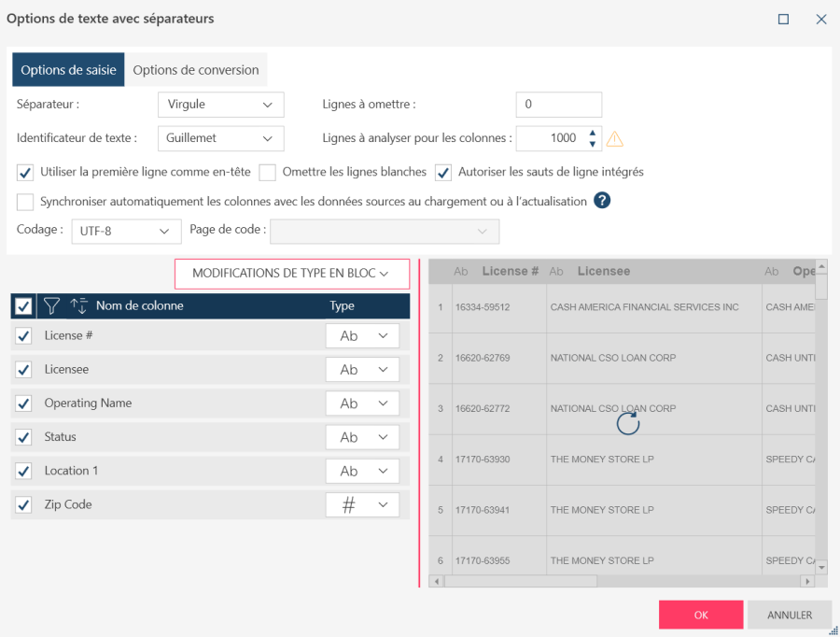This screenshot has height=637, width=840.
Task: Click the sort columns icon
Action: coord(78,305)
